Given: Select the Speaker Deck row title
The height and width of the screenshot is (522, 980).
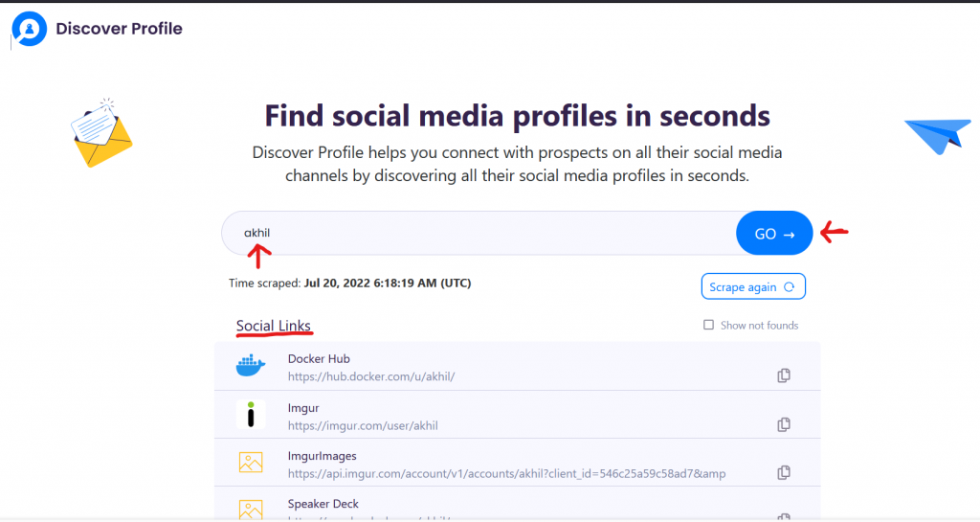Looking at the screenshot, I should (323, 504).
